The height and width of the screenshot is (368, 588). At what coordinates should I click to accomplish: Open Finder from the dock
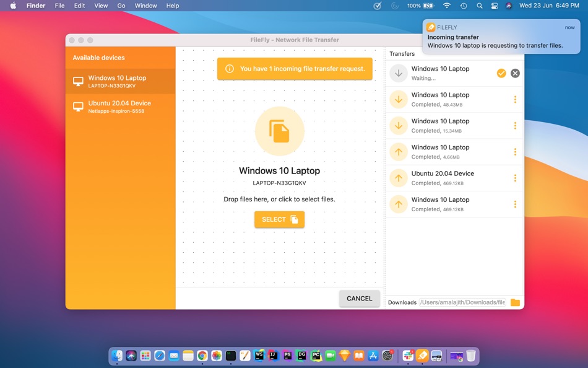coord(117,355)
